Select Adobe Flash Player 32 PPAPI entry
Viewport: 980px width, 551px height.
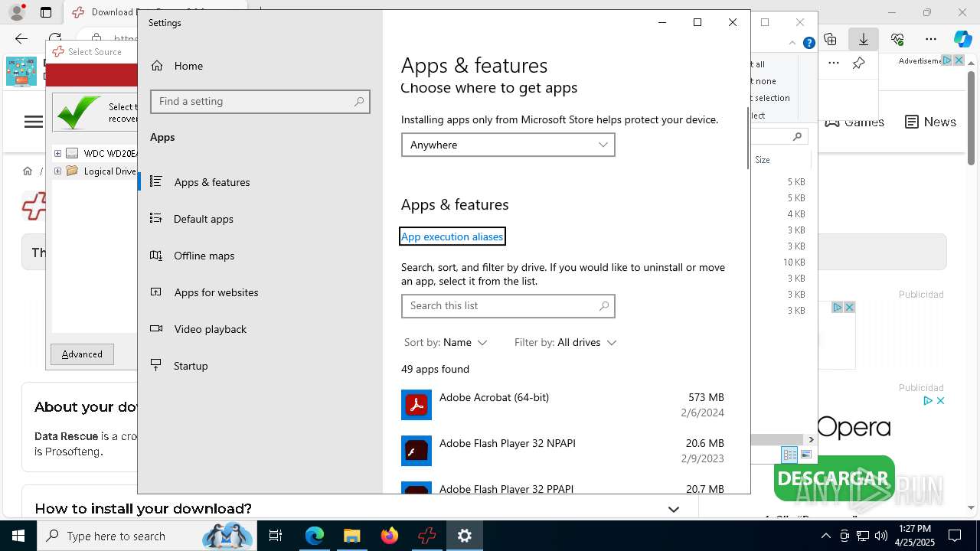coord(563,487)
